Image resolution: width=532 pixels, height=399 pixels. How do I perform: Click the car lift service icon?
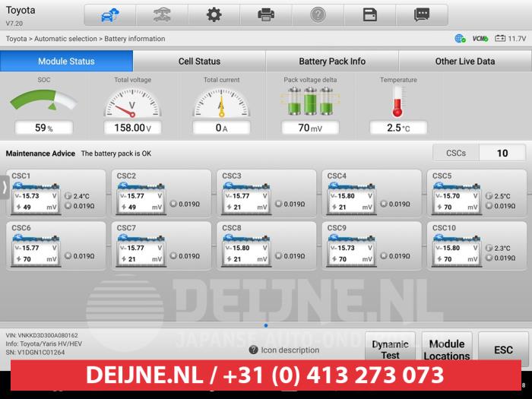162,14
